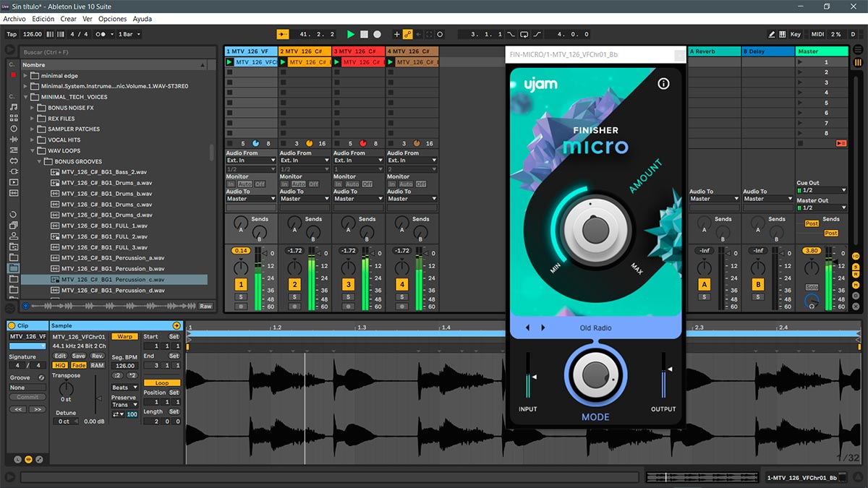Open the Ayuda menu
Image resolution: width=868 pixels, height=488 pixels.
(x=142, y=19)
